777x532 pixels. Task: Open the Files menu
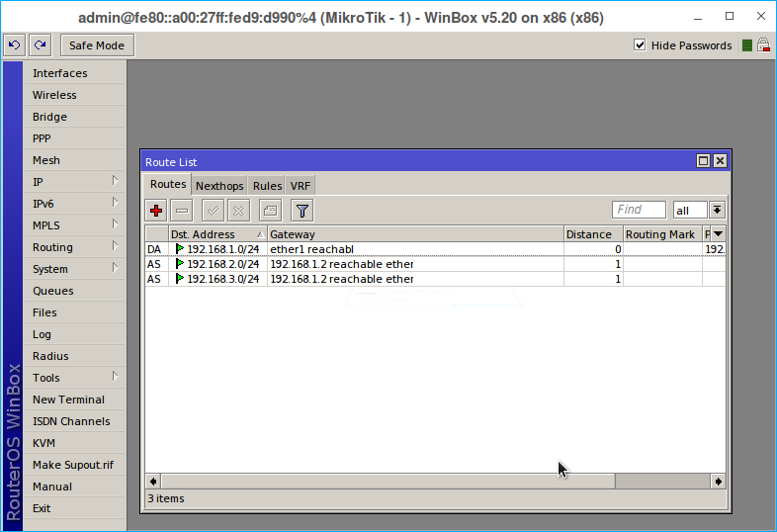click(75, 312)
